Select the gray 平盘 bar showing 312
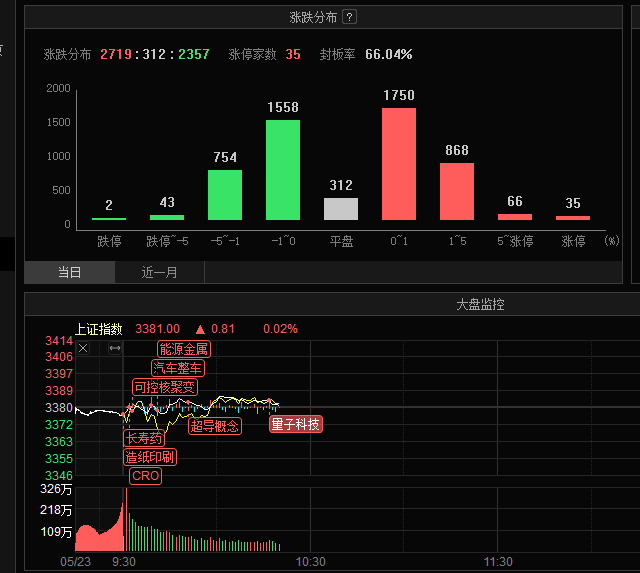Viewport: 640px width, 573px height. pyautogui.click(x=341, y=209)
